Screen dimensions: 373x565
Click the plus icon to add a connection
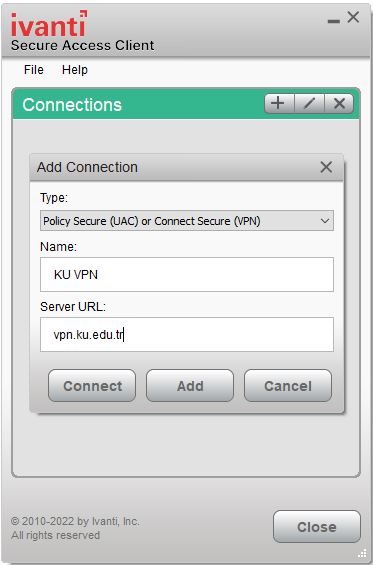279,104
